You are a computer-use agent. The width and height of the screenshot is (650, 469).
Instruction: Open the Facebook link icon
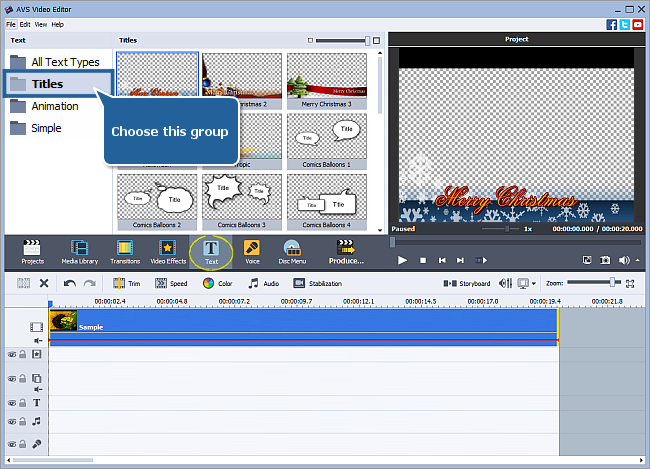pyautogui.click(x=611, y=24)
